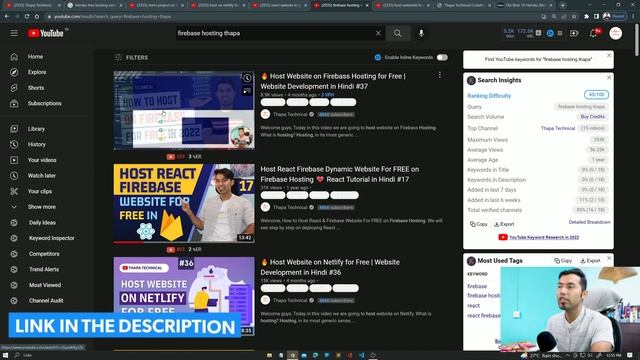Open the Firebase Hosting #37 video thumbnail

click(x=184, y=110)
